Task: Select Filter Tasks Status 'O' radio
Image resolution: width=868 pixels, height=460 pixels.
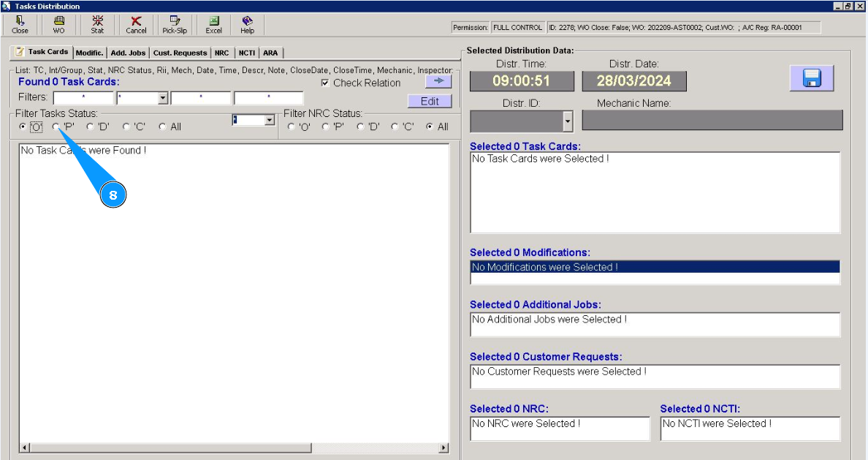Action: 23,127
